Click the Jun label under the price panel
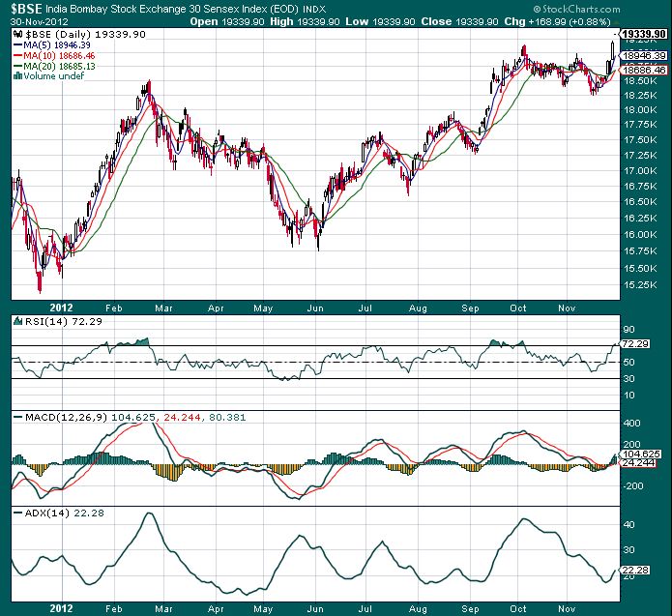This screenshot has width=672, height=616. pyautogui.click(x=315, y=308)
